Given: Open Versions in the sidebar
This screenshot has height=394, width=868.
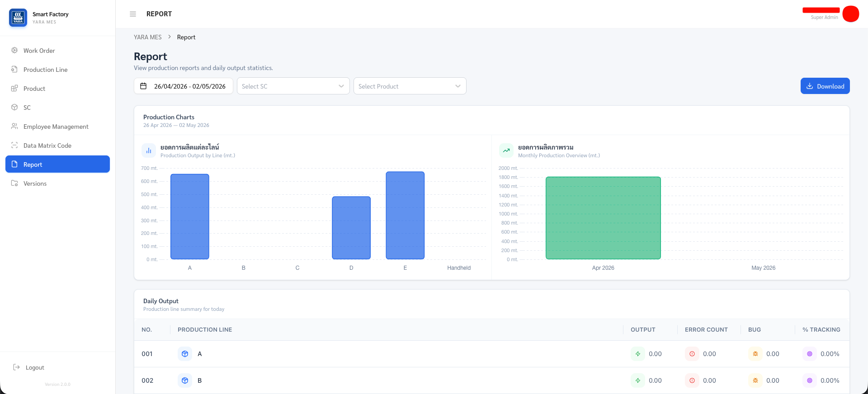Looking at the screenshot, I should coord(57,183).
